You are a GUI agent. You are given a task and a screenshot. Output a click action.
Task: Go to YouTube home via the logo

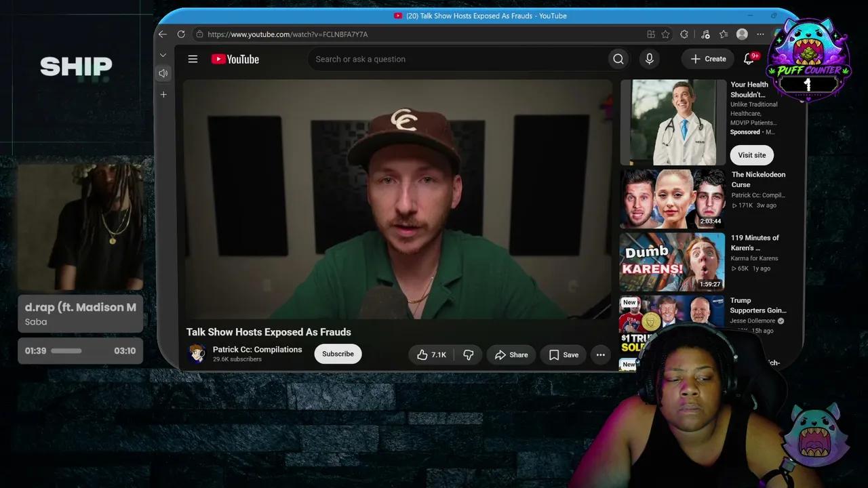(235, 59)
